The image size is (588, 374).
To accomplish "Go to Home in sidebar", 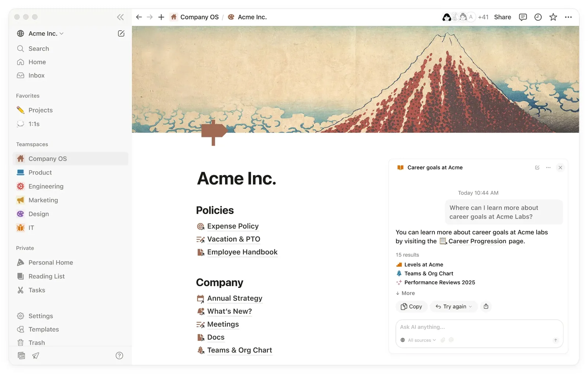I will point(71,62).
